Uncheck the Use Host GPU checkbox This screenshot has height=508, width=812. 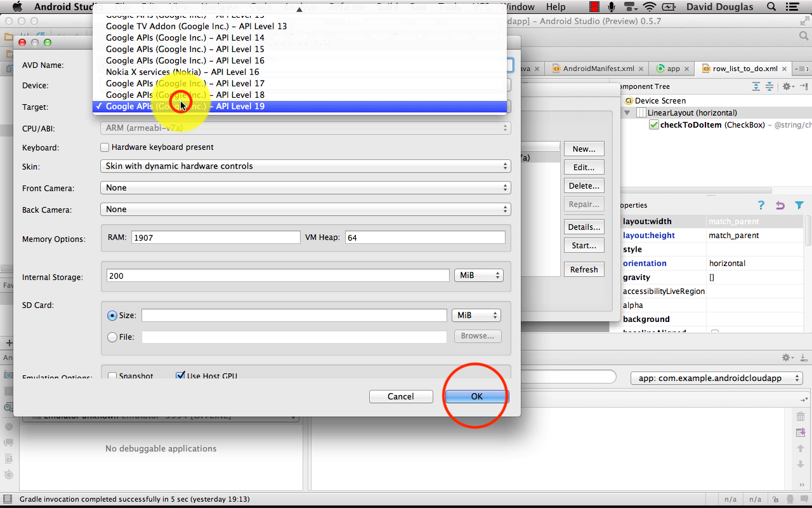click(x=180, y=376)
